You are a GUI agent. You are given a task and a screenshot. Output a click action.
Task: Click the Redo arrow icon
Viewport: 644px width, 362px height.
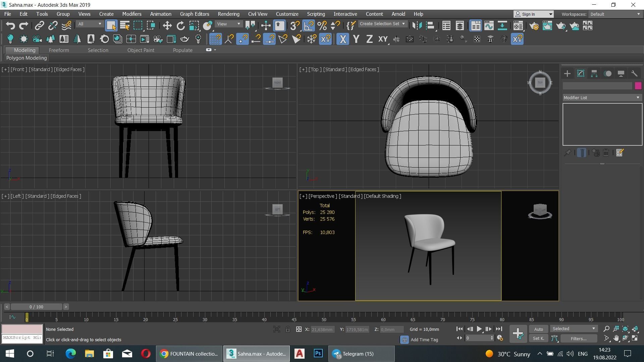23,26
